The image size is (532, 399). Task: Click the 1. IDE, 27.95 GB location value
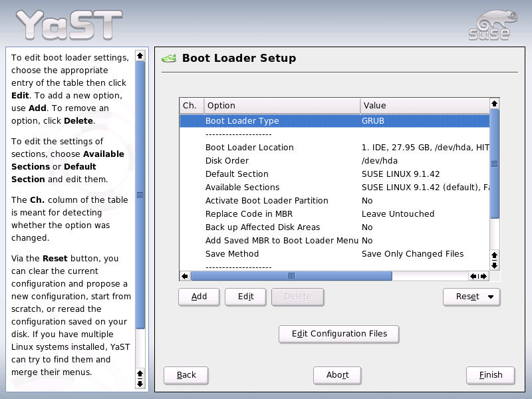426,148
